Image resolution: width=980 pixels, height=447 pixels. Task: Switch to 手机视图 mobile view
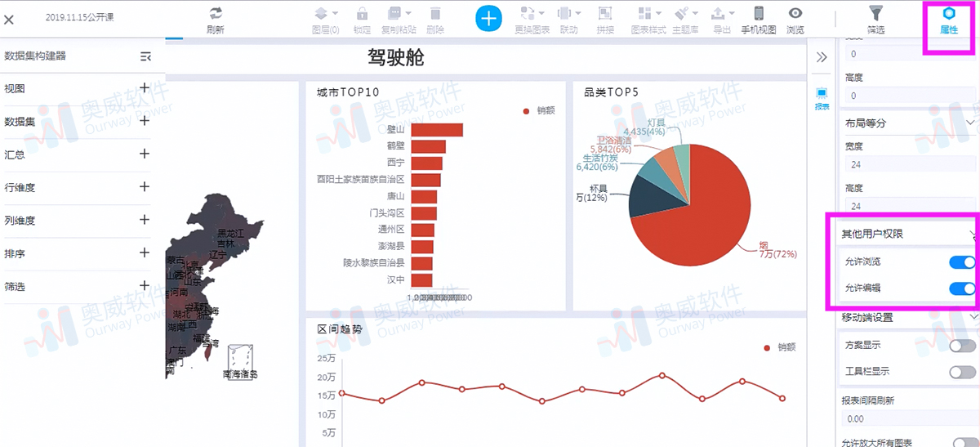(758, 13)
